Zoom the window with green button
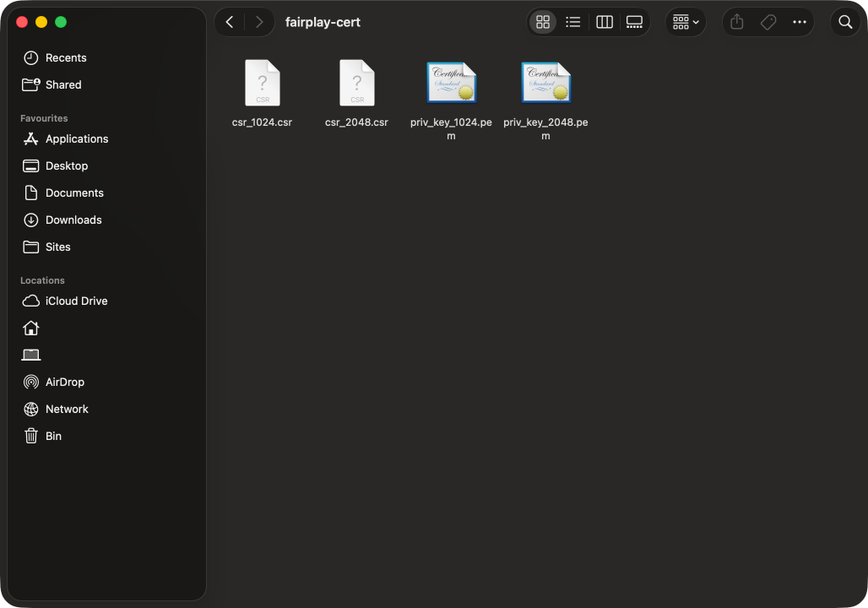Image resolution: width=868 pixels, height=608 pixels. tap(61, 22)
